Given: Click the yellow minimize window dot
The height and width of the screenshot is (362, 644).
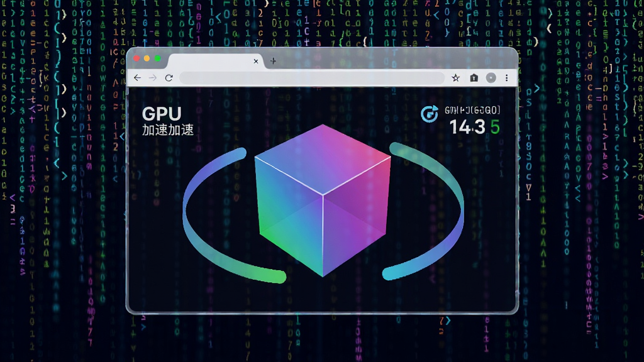Looking at the screenshot, I should click(x=147, y=58).
